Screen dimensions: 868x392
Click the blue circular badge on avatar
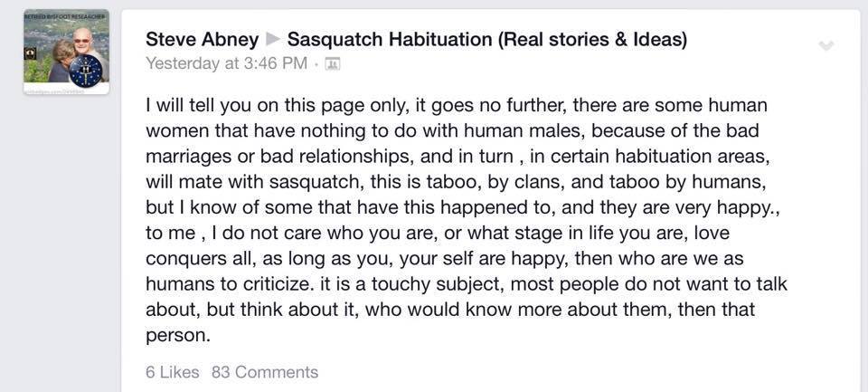click(x=86, y=70)
